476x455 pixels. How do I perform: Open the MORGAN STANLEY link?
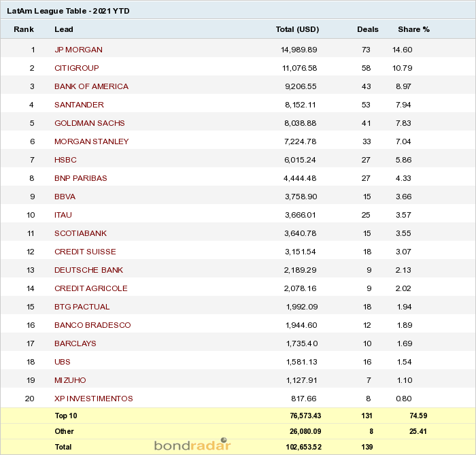(92, 141)
